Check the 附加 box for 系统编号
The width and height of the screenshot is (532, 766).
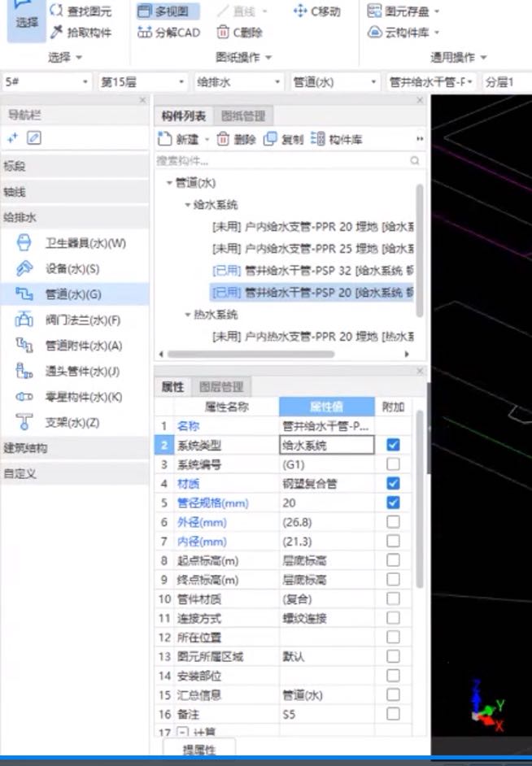pos(393,464)
